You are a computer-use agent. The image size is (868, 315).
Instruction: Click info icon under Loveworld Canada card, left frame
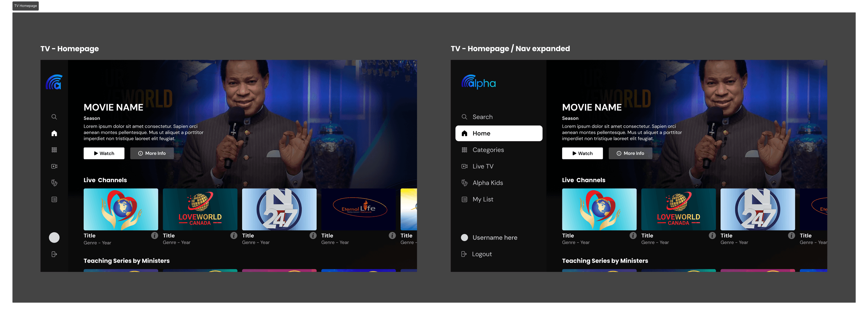[x=234, y=235]
